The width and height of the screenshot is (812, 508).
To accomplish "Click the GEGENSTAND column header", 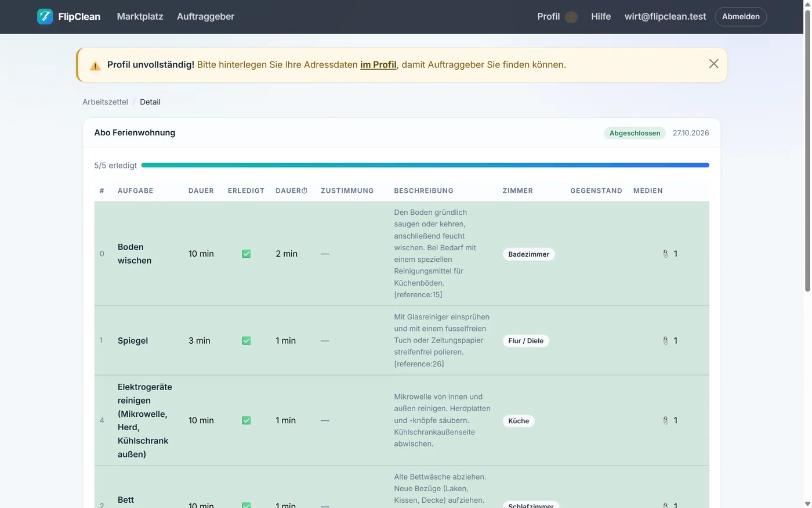I will click(x=596, y=190).
